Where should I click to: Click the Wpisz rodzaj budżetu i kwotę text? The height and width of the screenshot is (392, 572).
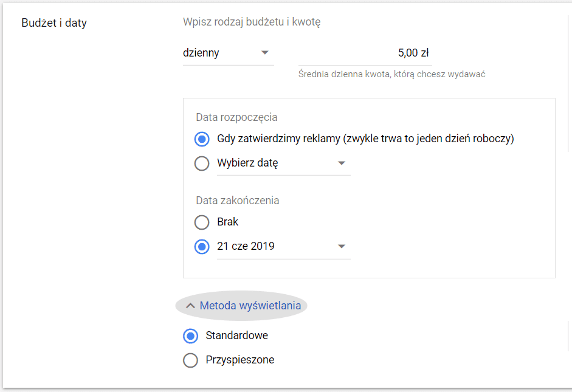pos(252,22)
